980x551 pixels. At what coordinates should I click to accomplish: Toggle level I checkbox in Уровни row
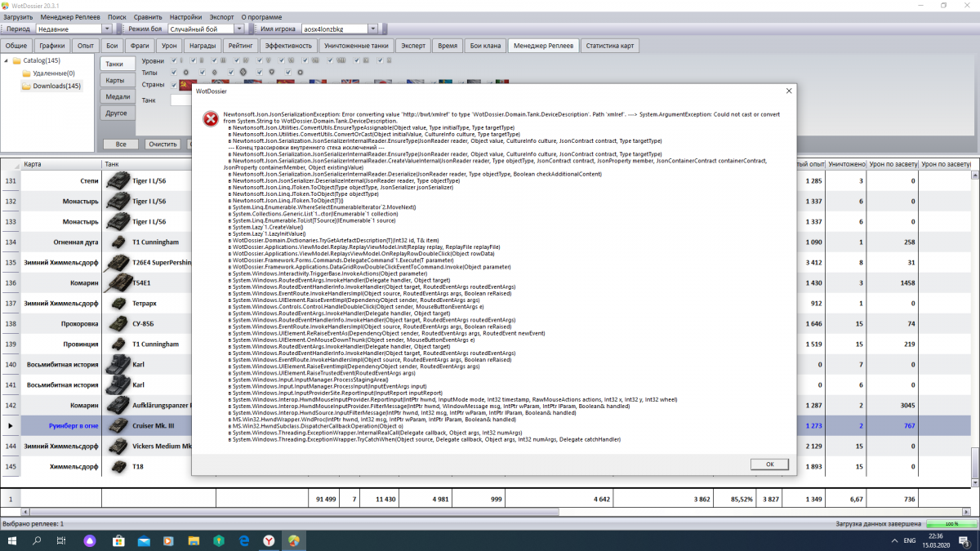174,60
